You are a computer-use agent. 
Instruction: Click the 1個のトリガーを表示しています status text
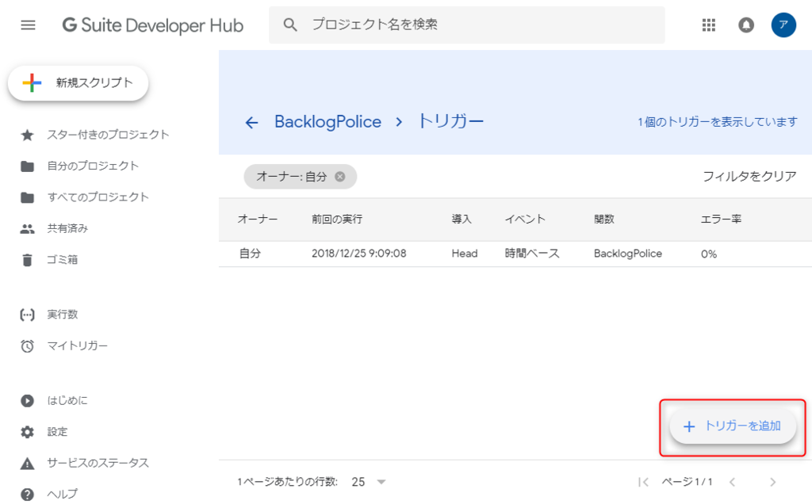tap(717, 121)
